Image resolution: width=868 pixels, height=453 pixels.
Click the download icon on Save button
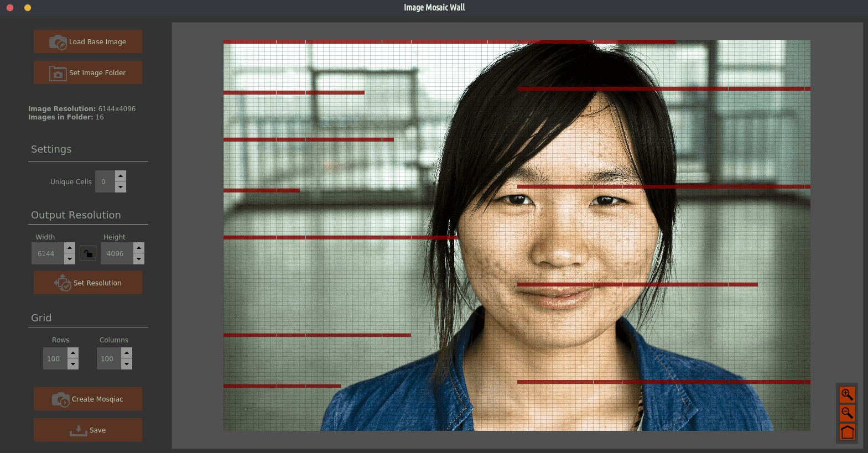(78, 430)
